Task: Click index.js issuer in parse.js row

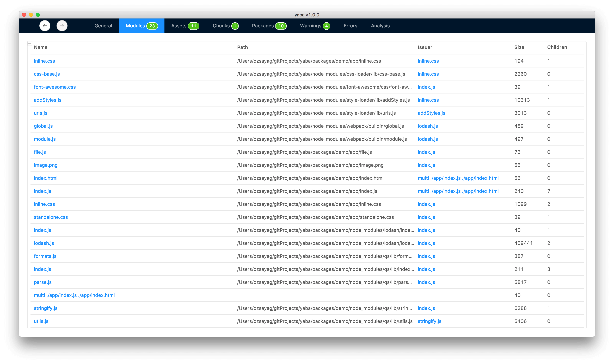Action: point(426,282)
